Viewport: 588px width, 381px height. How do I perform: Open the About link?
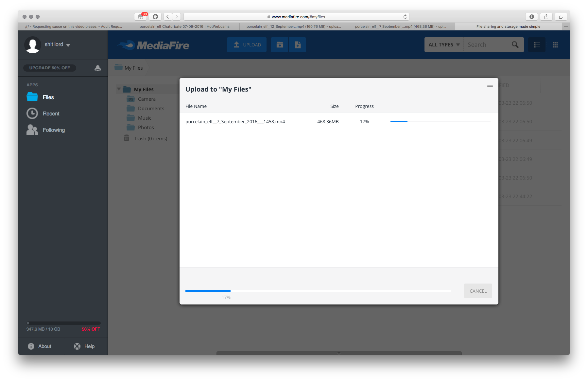click(x=40, y=346)
